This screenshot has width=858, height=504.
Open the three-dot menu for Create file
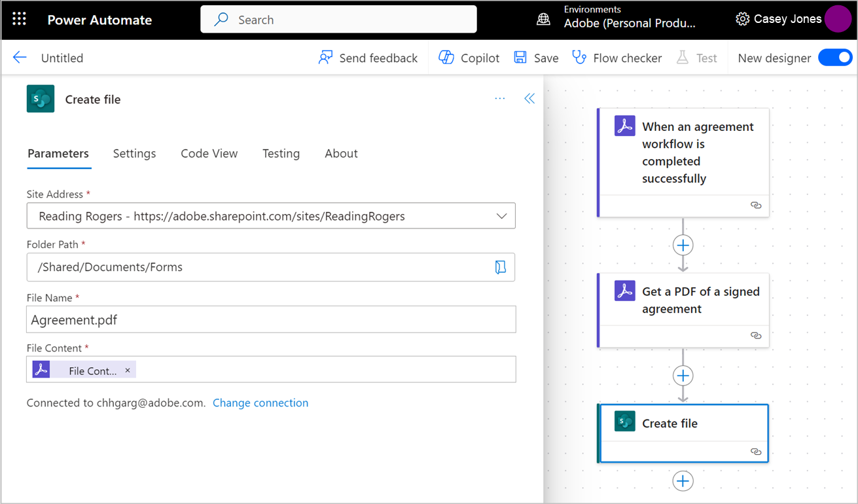point(500,99)
